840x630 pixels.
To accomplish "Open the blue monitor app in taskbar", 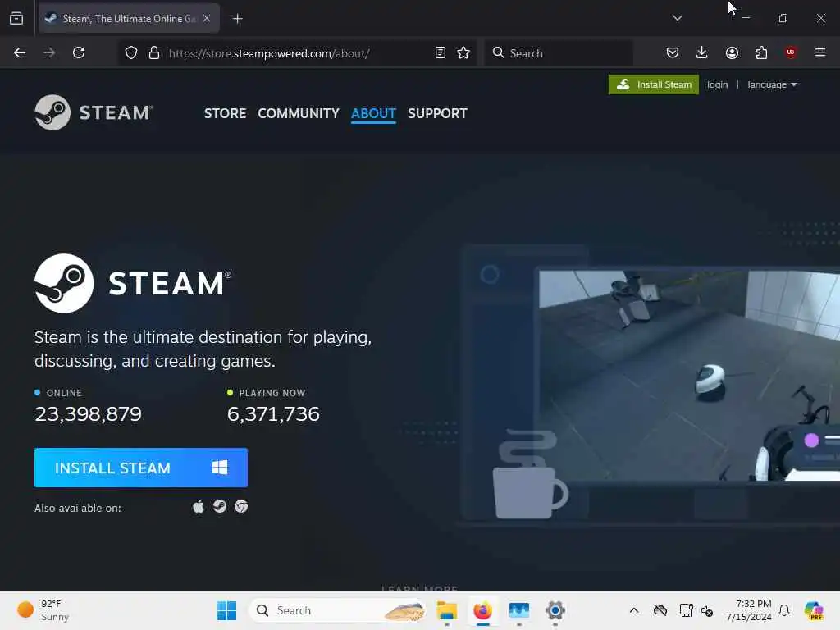I will (519, 610).
